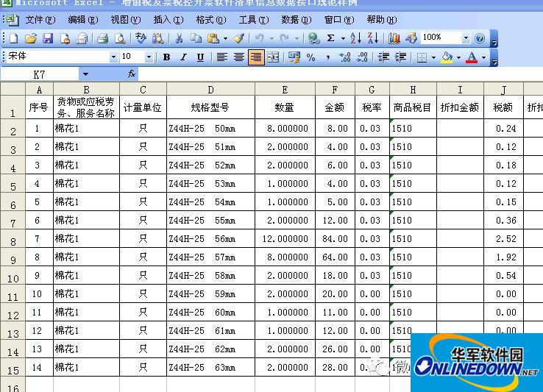The height and width of the screenshot is (392, 543).
Task: Toggle Underline formatting
Action: click(200, 57)
